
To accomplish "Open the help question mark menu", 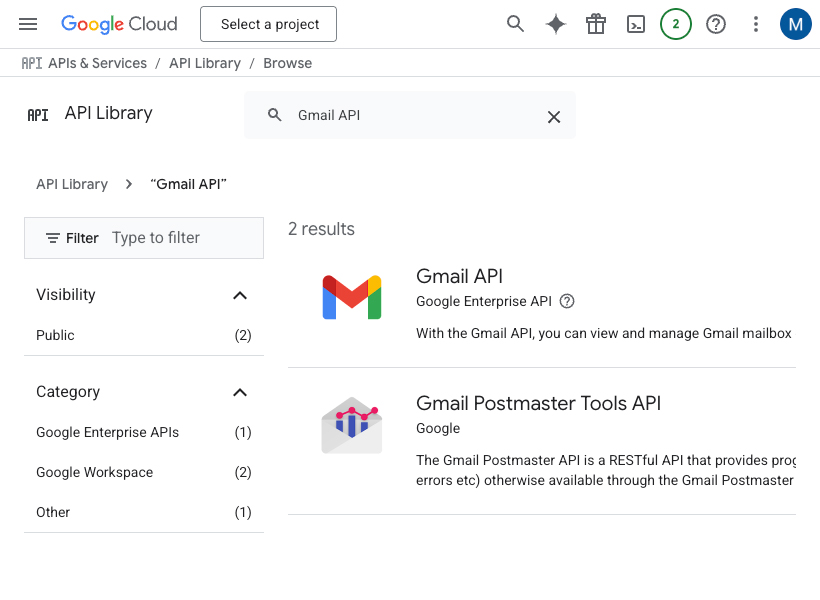I will [x=715, y=24].
